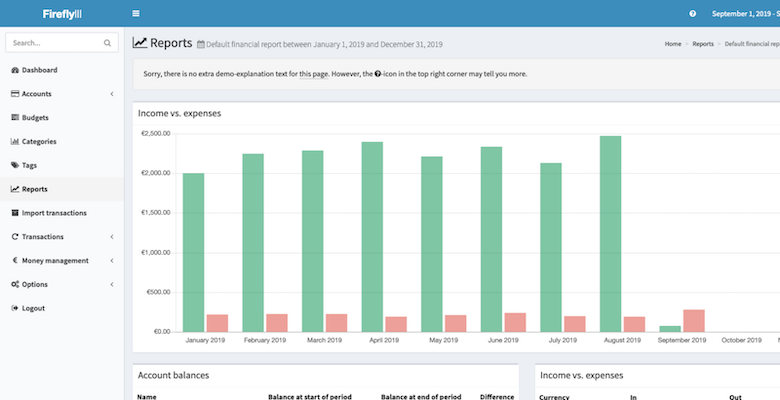Click the inline question-mark icon in notice
This screenshot has width=780, height=400.
coord(378,74)
